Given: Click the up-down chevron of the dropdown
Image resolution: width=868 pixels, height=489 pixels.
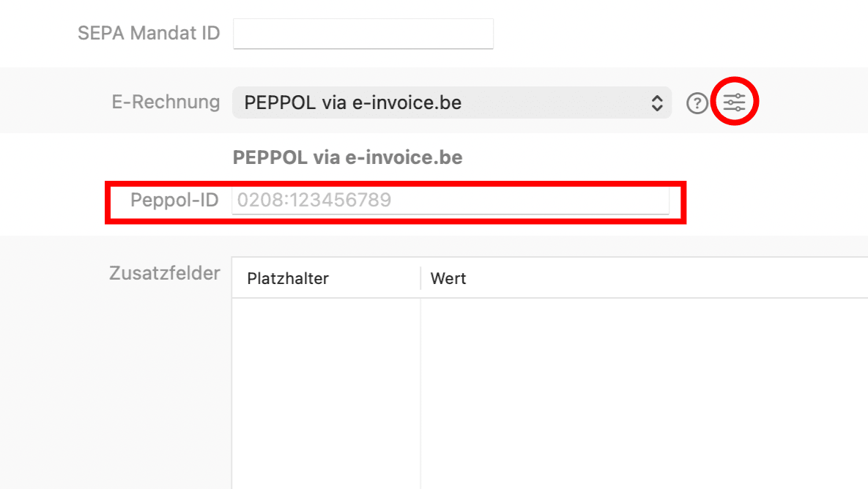Looking at the screenshot, I should (657, 102).
